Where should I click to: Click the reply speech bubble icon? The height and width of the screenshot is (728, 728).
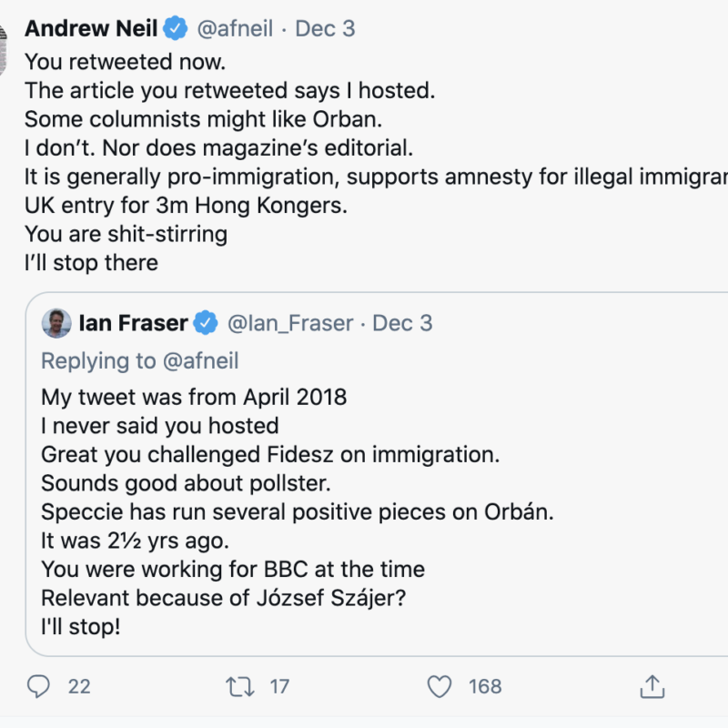click(x=40, y=686)
